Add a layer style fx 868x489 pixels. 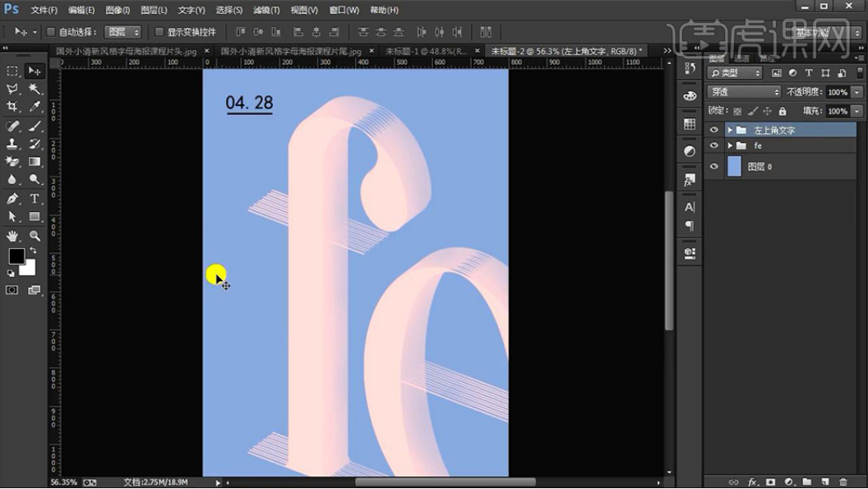(752, 482)
